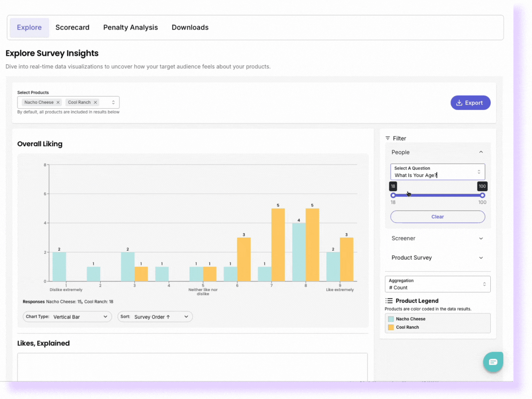The width and height of the screenshot is (532, 399).
Task: Open the Select Products dropdown arrows
Action: pos(113,102)
